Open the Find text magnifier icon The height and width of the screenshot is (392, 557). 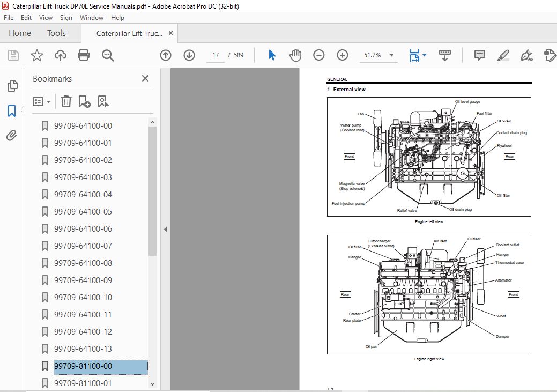[x=108, y=55]
